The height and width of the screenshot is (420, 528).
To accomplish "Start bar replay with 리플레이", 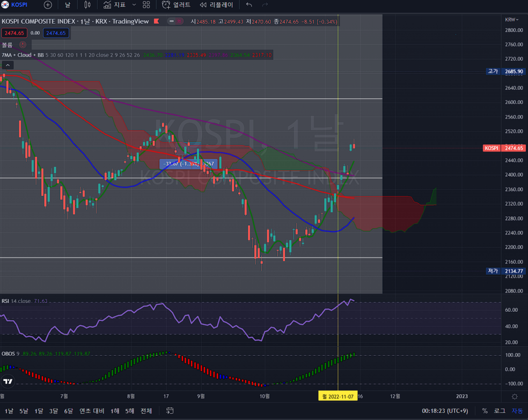I will point(216,5).
